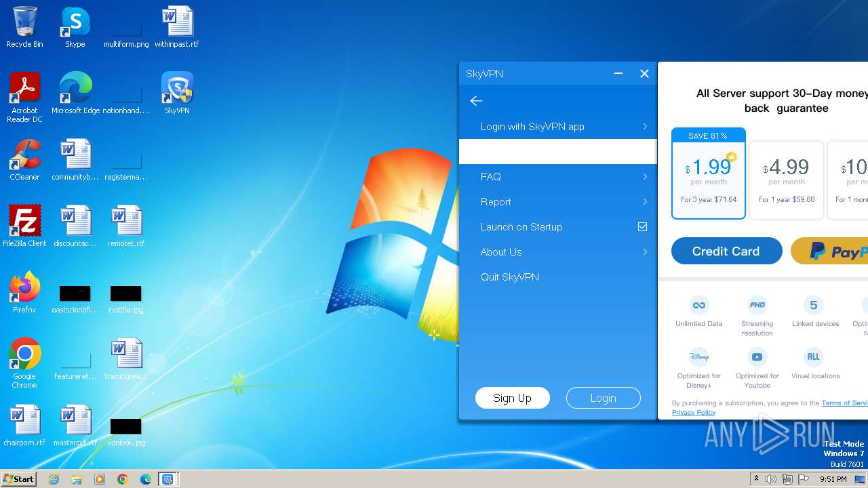Click the Unlimited Data infinity icon
868x488 pixels.
pos(698,304)
